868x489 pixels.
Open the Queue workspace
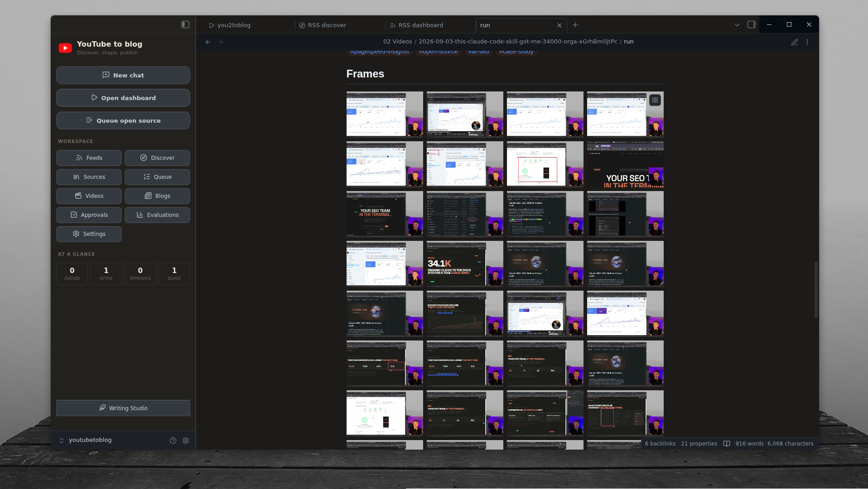[157, 177]
